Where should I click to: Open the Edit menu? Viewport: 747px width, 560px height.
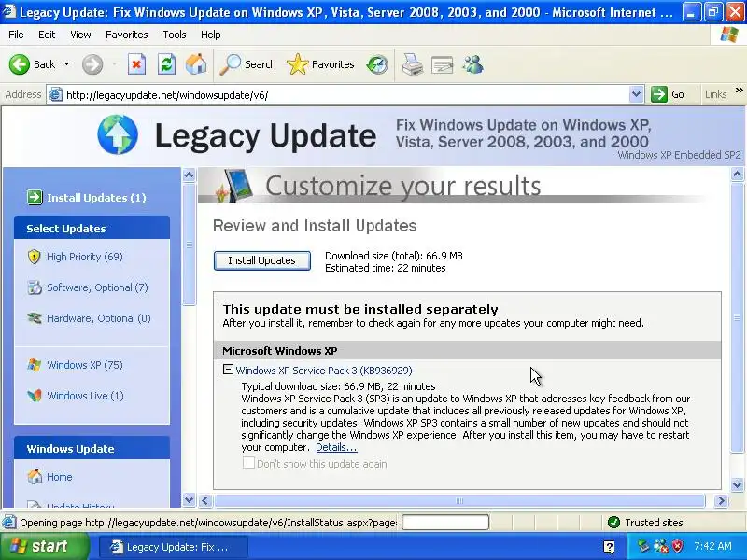pos(47,35)
